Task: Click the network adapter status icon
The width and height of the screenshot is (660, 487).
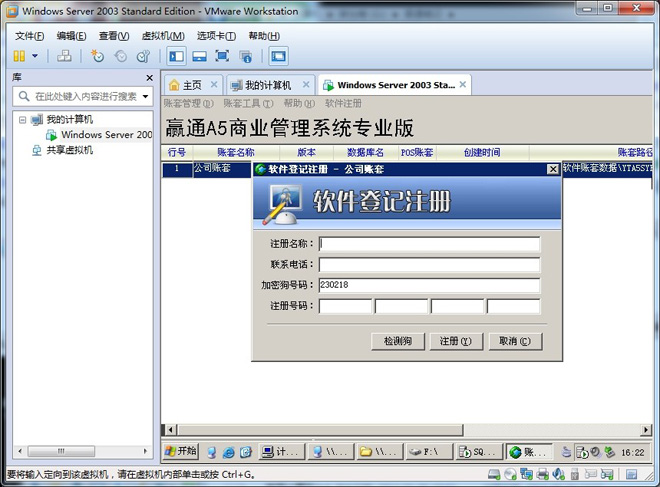Action: click(526, 475)
